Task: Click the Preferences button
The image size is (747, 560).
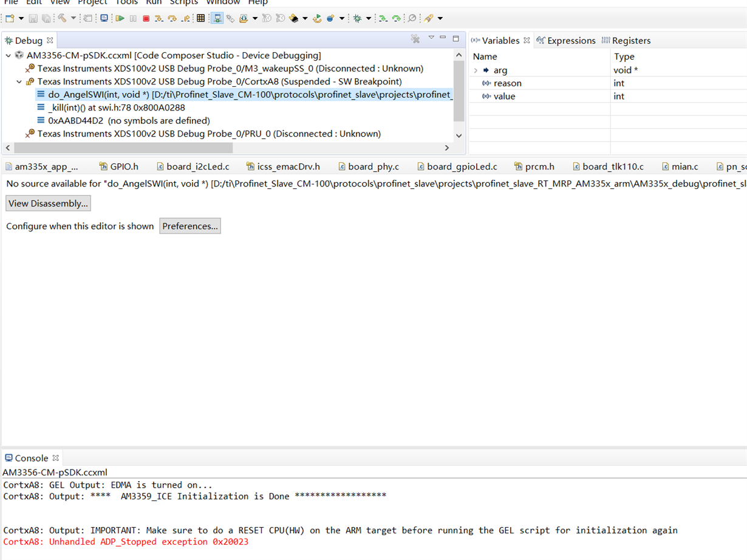Action: [190, 226]
